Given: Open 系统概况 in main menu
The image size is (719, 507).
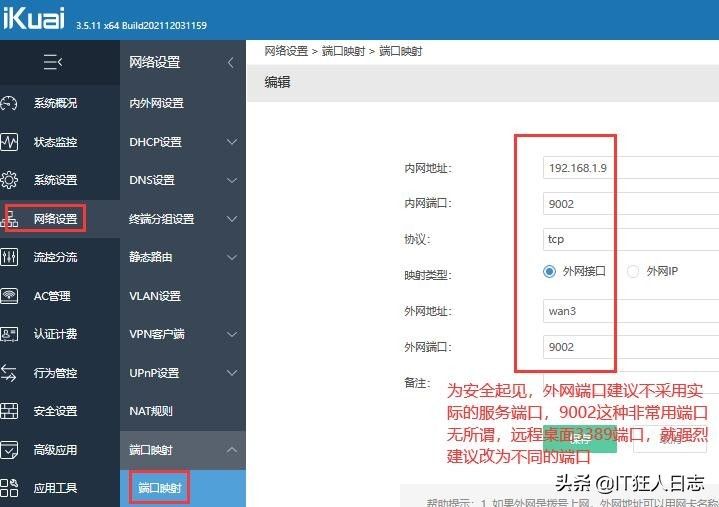Looking at the screenshot, I should 55,104.
